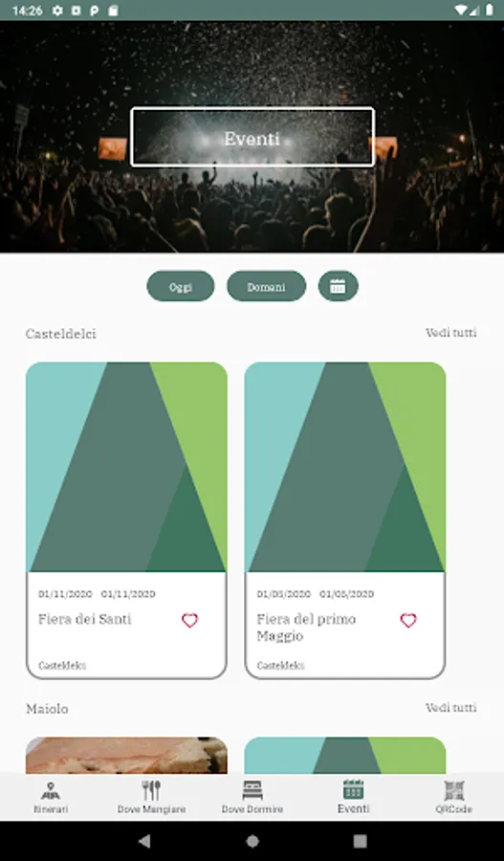Open the Maiolo food photo event card
504x861 pixels.
point(126,755)
